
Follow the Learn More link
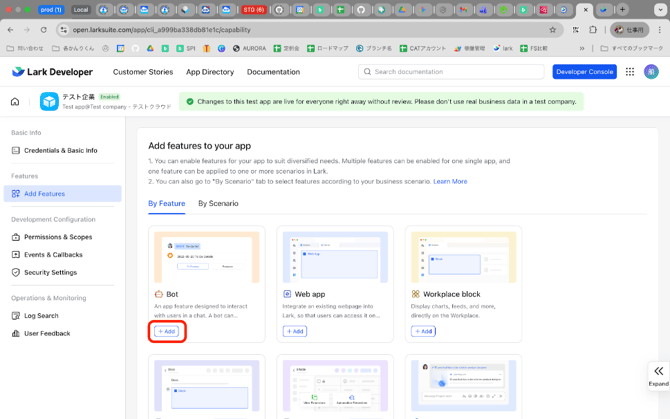pos(450,181)
